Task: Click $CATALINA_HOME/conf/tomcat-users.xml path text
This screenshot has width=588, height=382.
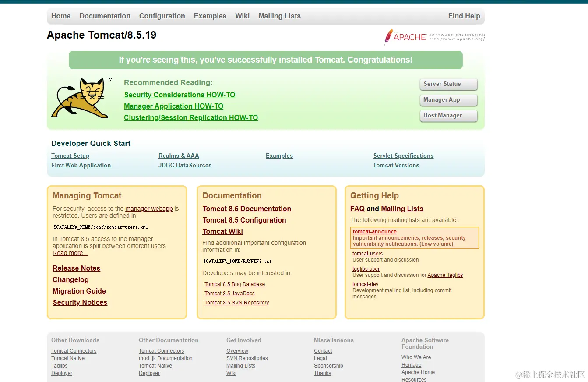Action: point(101,227)
